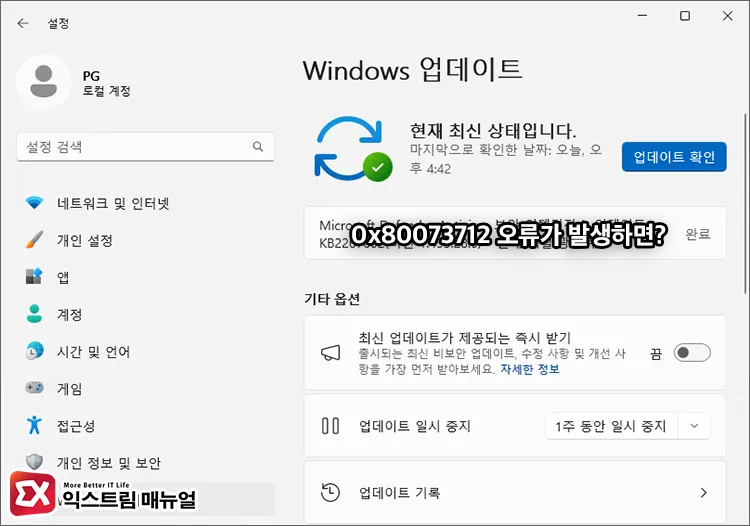This screenshot has width=750, height=526.
Task: Open 개인 정보 및 보안 section
Action: [109, 463]
